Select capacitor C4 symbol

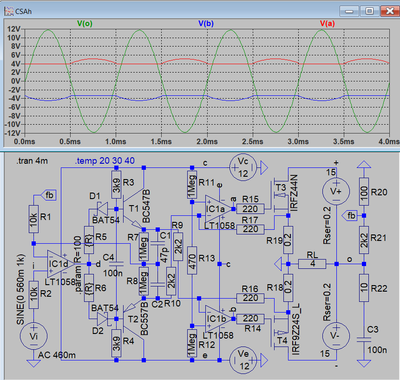(116, 264)
